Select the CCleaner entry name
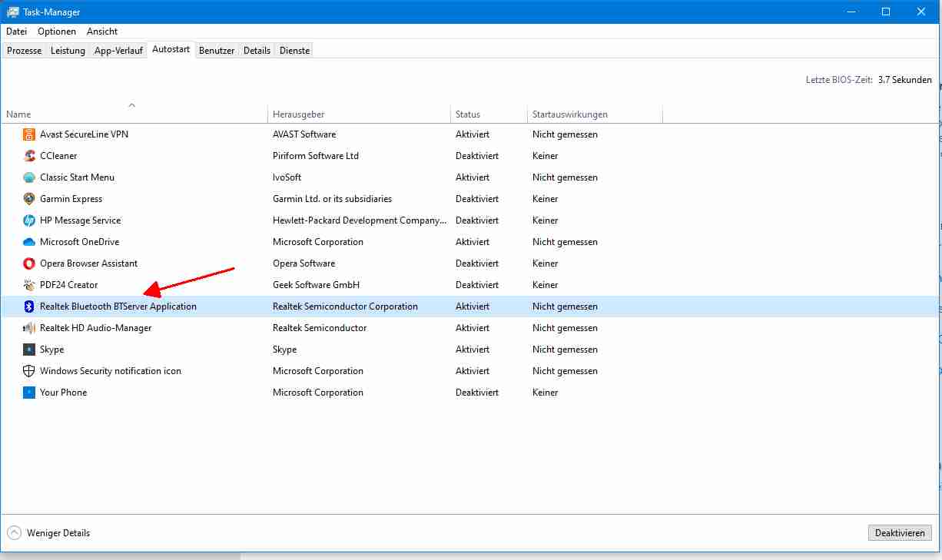 [58, 156]
